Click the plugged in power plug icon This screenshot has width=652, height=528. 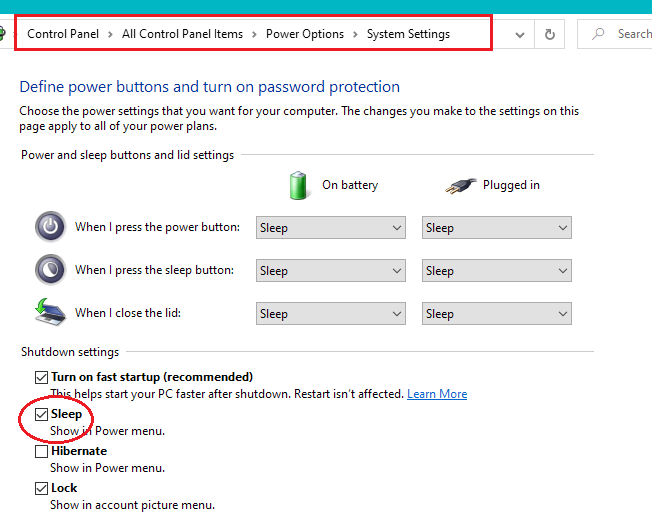[x=458, y=185]
